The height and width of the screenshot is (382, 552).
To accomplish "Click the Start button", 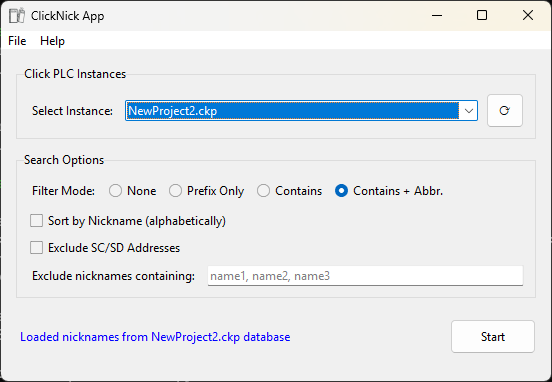I will [493, 337].
